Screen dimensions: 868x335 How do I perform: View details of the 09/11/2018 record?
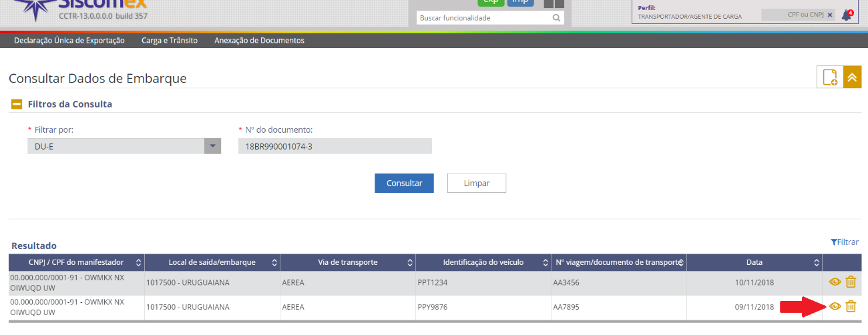834,307
